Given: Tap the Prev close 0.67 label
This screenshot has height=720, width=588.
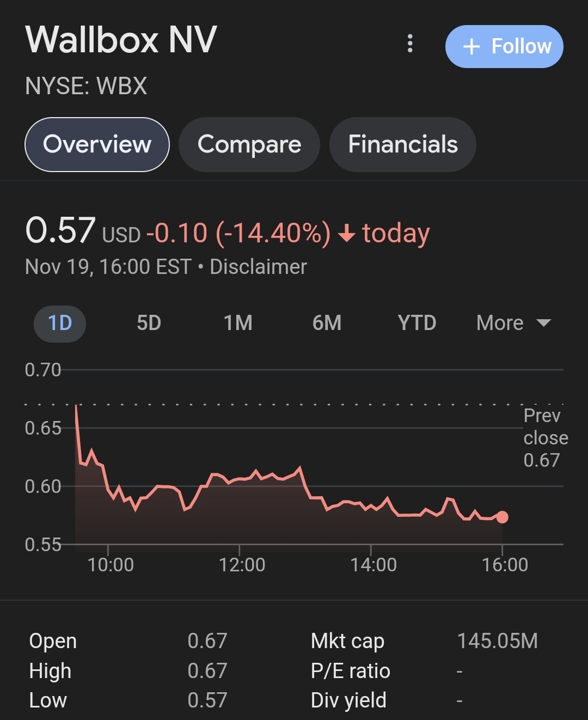Looking at the screenshot, I should (x=545, y=438).
